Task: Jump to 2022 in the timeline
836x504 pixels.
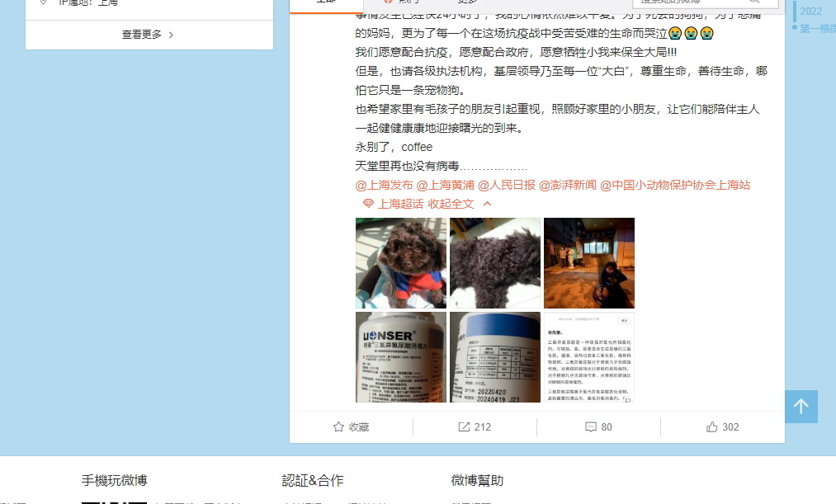Action: (x=810, y=12)
